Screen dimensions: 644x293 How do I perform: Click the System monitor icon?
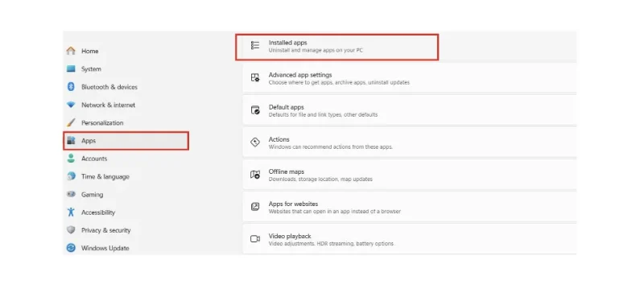point(71,69)
